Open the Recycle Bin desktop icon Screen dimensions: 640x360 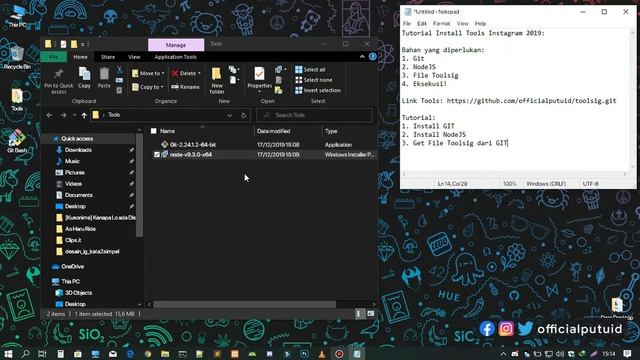pos(17,58)
